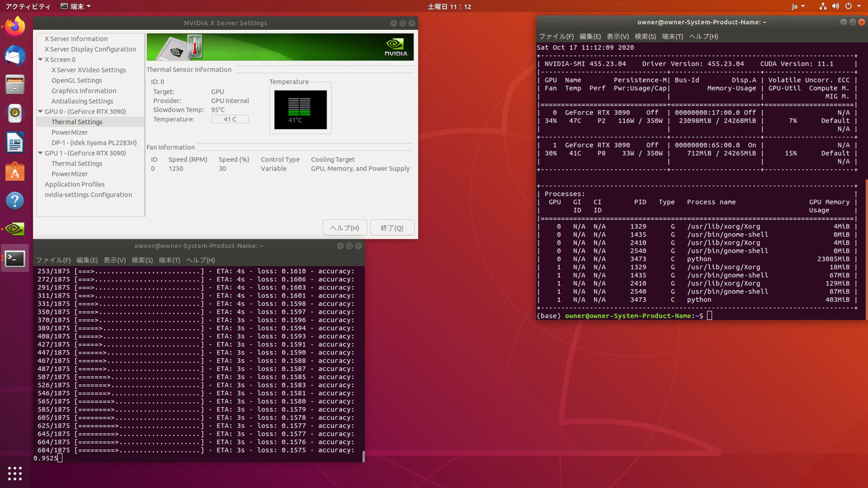Click the Terminal dock icon
The width and height of the screenshot is (868, 488).
[x=15, y=259]
